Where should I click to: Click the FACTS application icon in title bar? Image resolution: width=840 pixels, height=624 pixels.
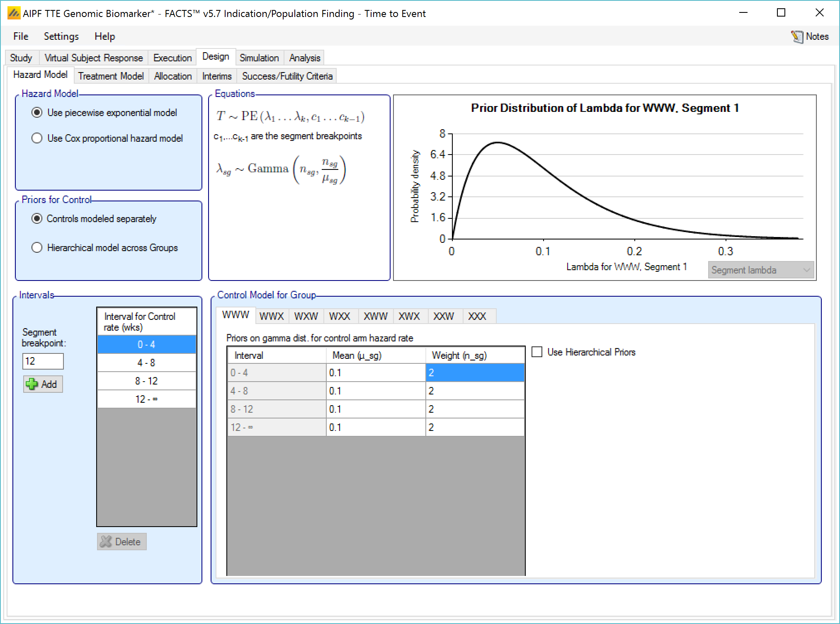[x=14, y=14]
